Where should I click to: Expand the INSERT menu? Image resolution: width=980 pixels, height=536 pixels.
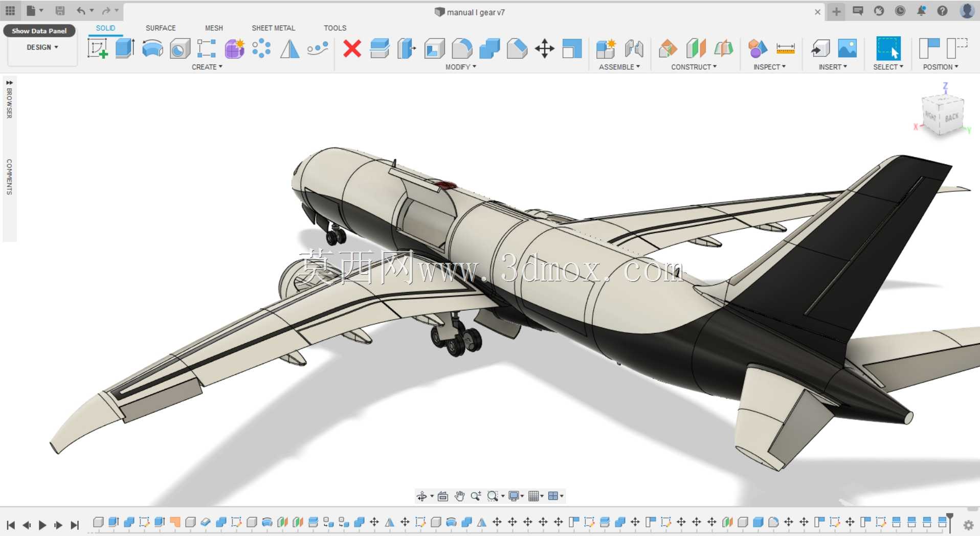(x=833, y=67)
